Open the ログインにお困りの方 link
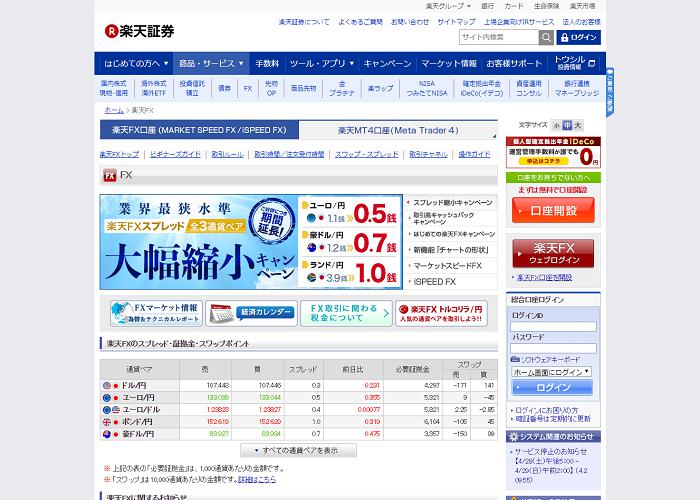Screen dimensions: 700x500 [546, 410]
